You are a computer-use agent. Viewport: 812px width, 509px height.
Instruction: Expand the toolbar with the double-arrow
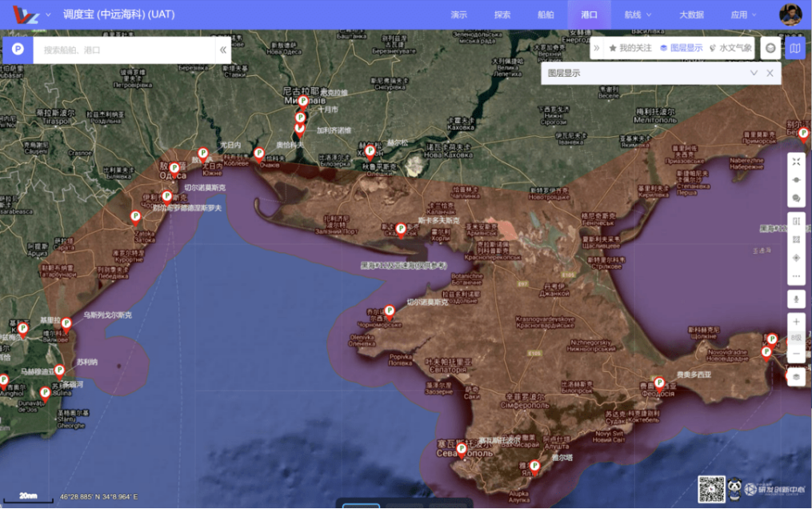point(597,48)
